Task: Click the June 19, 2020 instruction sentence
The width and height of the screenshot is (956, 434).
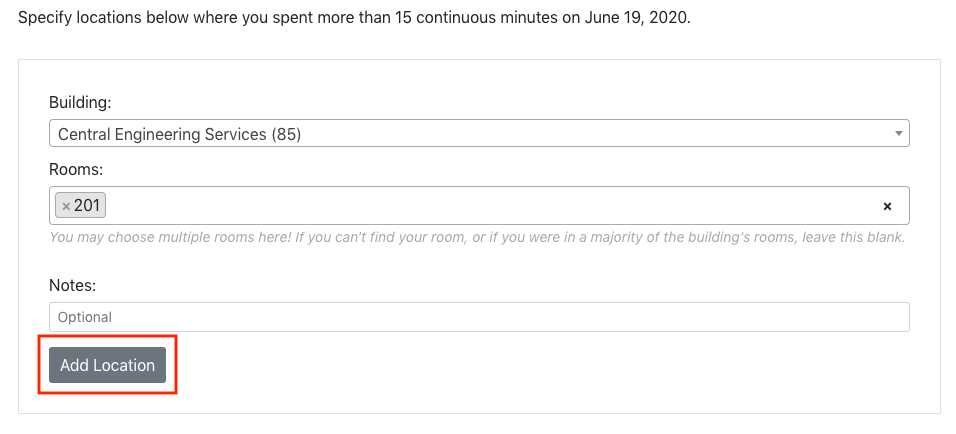Action: (x=354, y=17)
